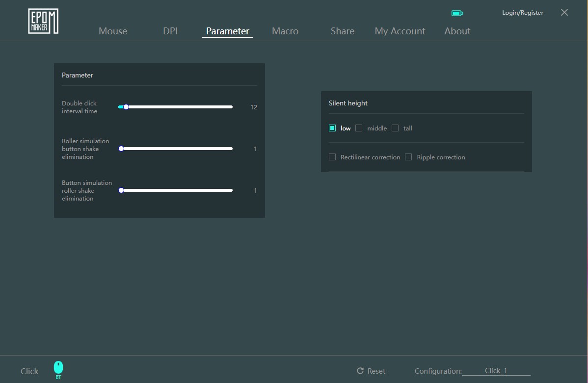The height and width of the screenshot is (383, 588).
Task: Click the Bluetooth mouse device icon
Action: (x=58, y=370)
